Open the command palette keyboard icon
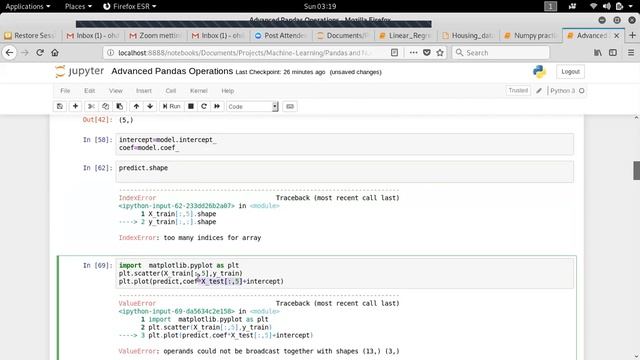Image resolution: width=640 pixels, height=360 pixels. [290, 107]
